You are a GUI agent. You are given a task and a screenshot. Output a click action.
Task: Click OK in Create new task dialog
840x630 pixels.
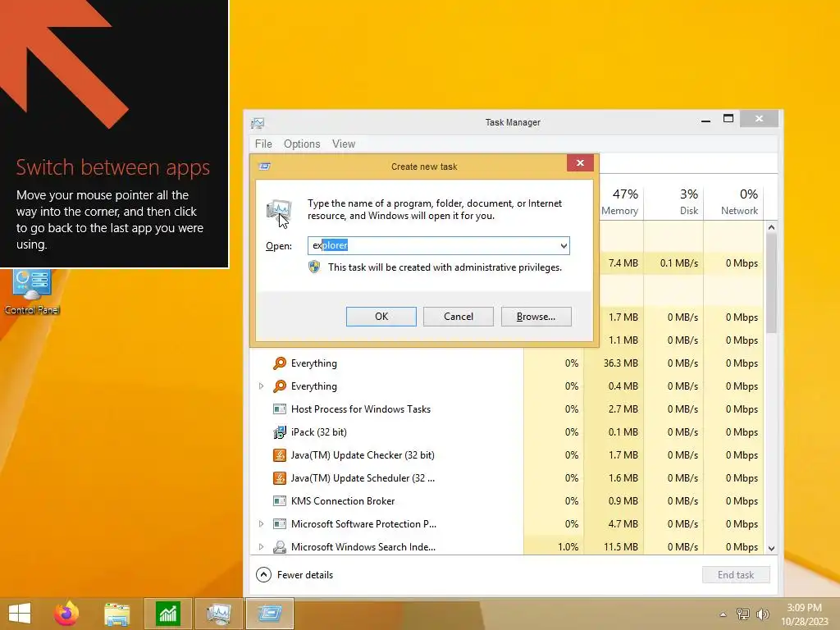click(381, 317)
